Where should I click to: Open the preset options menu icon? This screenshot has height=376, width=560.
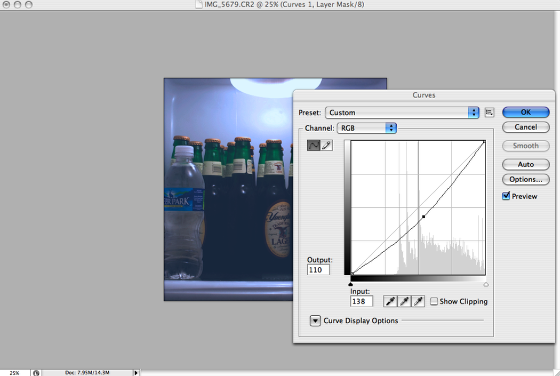(x=489, y=112)
